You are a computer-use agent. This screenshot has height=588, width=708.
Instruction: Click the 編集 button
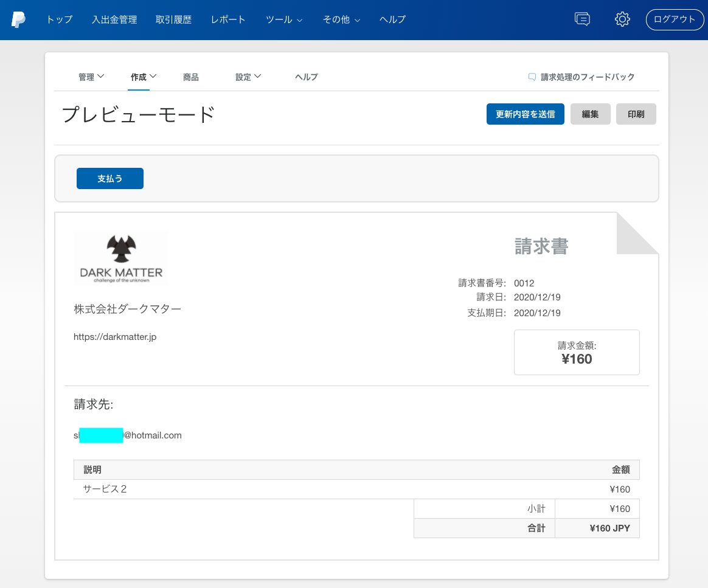[590, 114]
